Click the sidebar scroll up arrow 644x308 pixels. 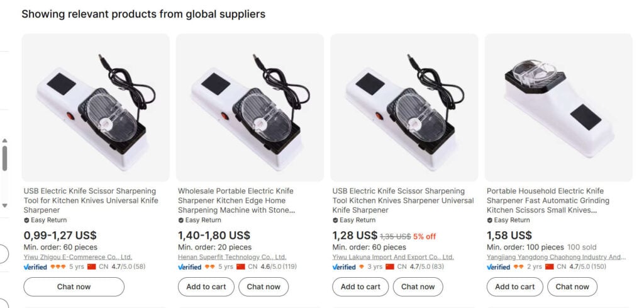5,140
